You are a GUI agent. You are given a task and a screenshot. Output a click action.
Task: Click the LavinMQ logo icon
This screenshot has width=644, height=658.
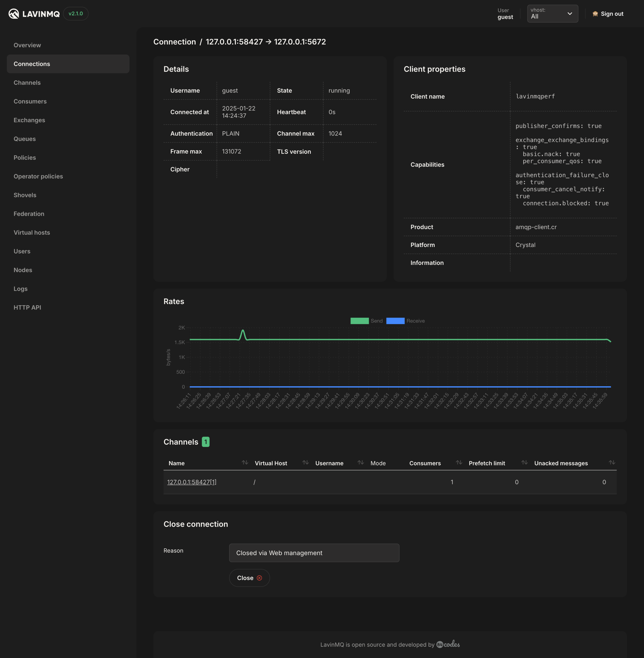pos(14,14)
